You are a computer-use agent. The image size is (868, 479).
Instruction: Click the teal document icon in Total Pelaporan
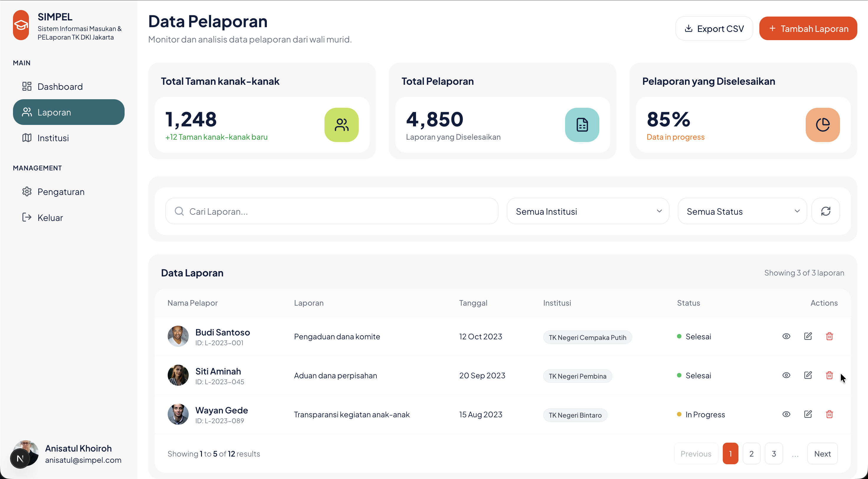click(x=582, y=125)
